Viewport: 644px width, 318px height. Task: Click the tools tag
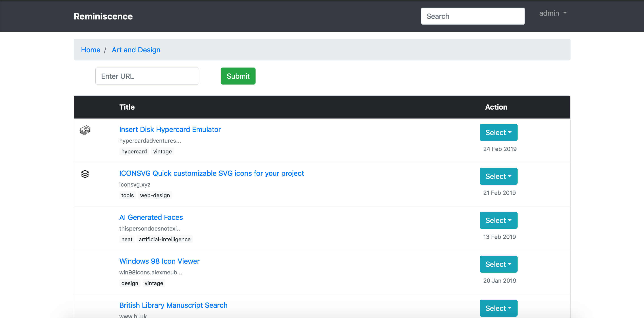(128, 195)
